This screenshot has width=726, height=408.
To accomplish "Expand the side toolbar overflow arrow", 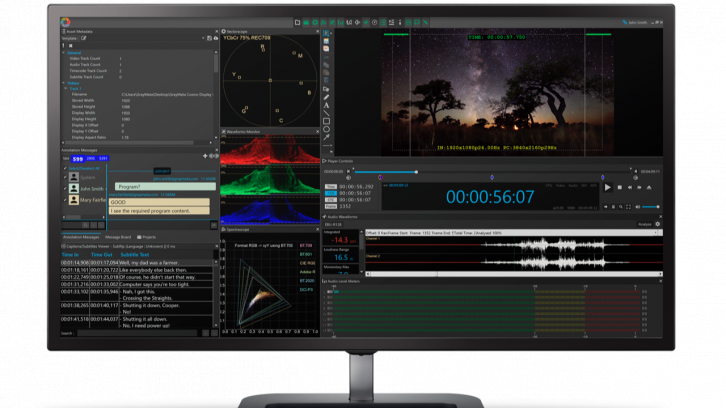I will pos(331,152).
